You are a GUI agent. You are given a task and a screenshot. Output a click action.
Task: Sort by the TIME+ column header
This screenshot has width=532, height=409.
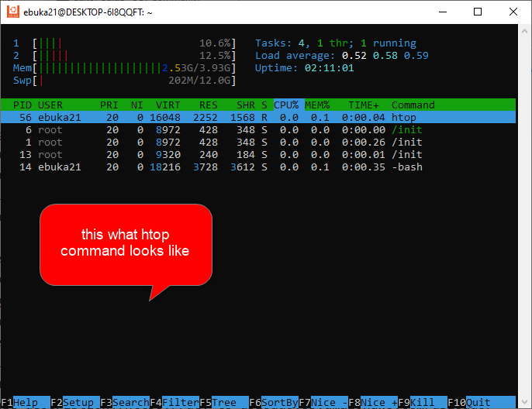(x=364, y=105)
